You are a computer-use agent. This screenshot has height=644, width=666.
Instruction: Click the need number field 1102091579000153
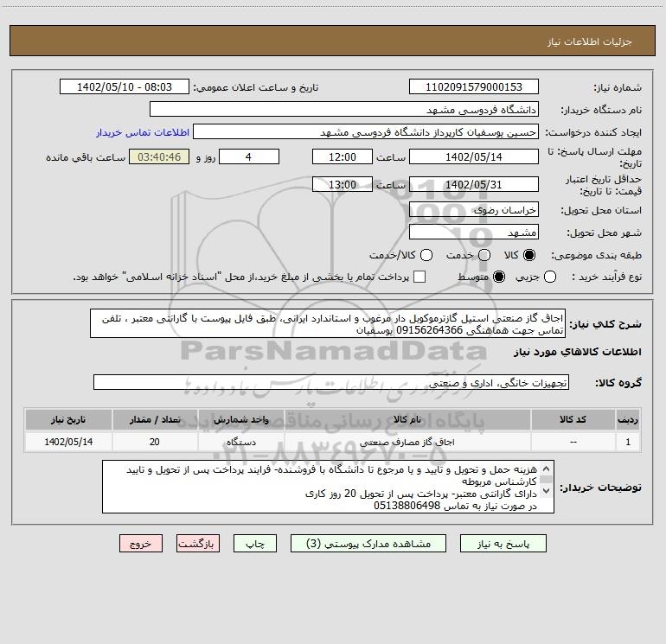pyautogui.click(x=474, y=87)
